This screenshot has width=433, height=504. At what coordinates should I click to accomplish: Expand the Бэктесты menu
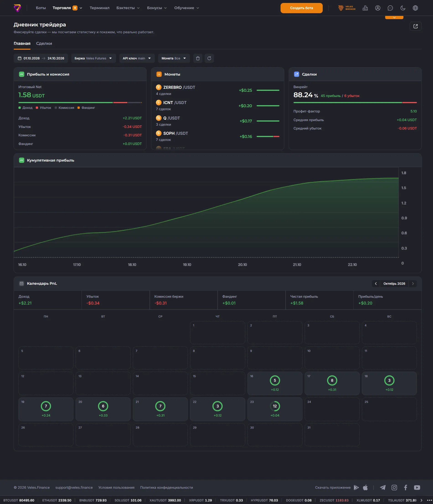(128, 8)
